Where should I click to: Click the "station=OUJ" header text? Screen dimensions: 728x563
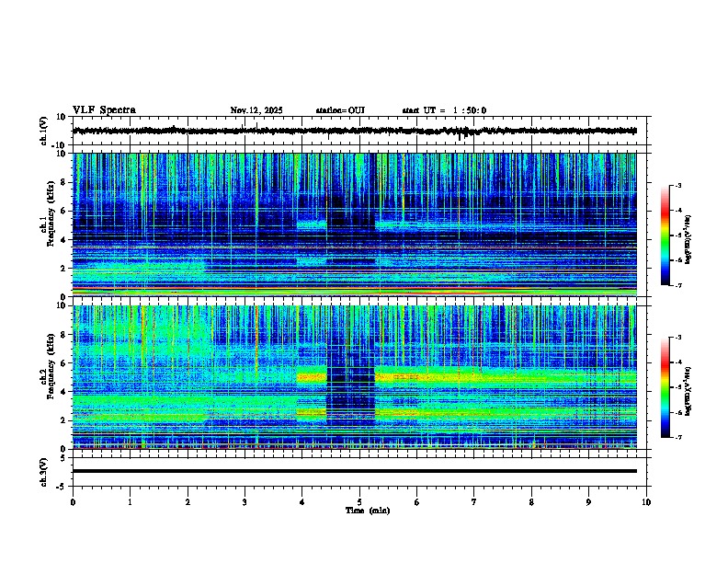click(x=340, y=110)
